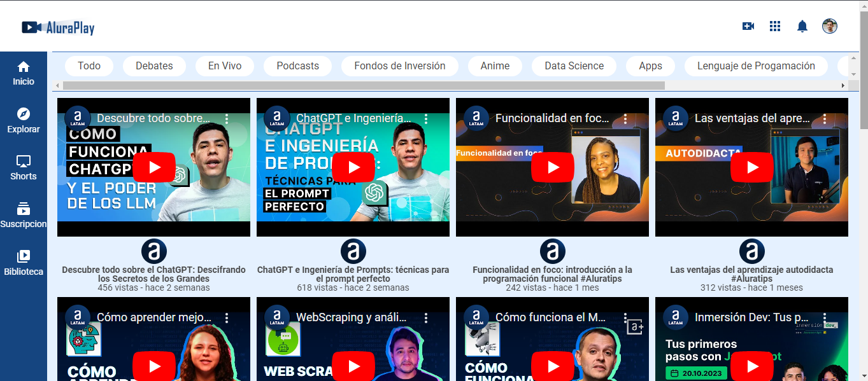Filter videos by Apps
Image resolution: width=868 pixels, height=381 pixels.
tap(651, 66)
